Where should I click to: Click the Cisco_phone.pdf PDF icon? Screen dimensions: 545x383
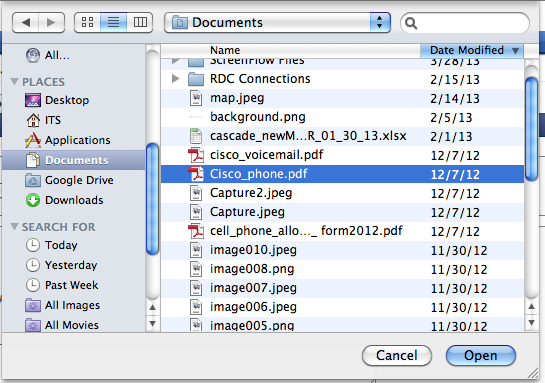click(x=196, y=174)
